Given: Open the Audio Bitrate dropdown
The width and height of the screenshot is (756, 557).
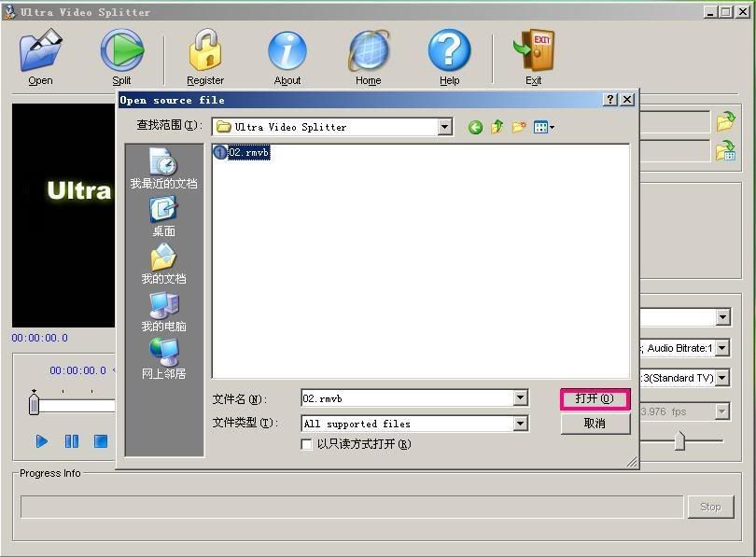Looking at the screenshot, I should 722,348.
